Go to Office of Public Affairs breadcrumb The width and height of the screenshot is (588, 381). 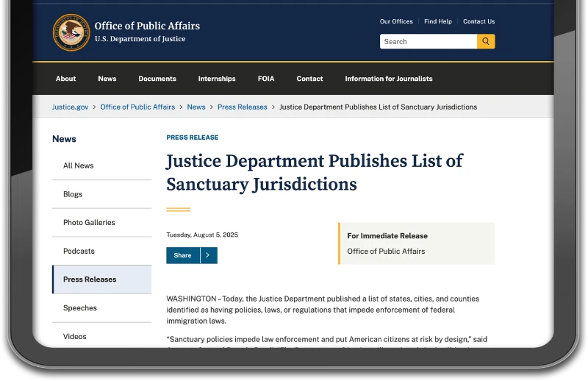click(x=137, y=107)
